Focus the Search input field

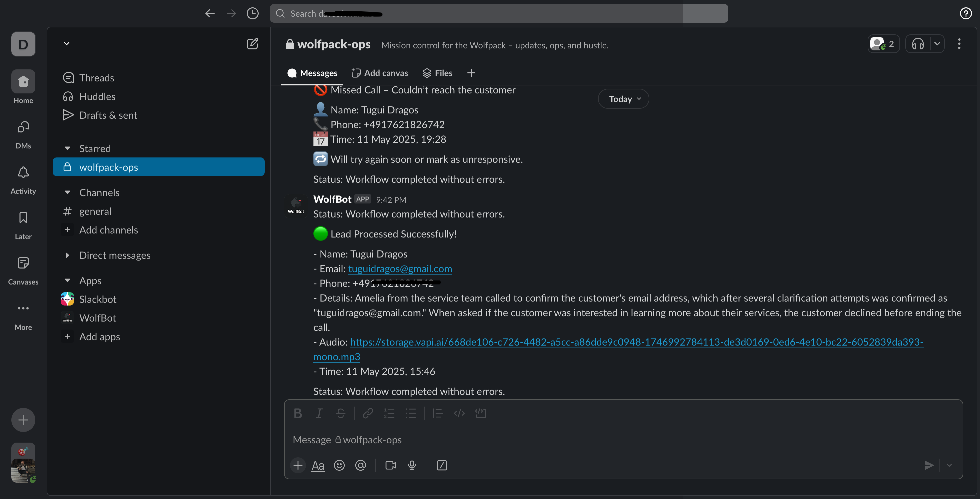click(499, 13)
